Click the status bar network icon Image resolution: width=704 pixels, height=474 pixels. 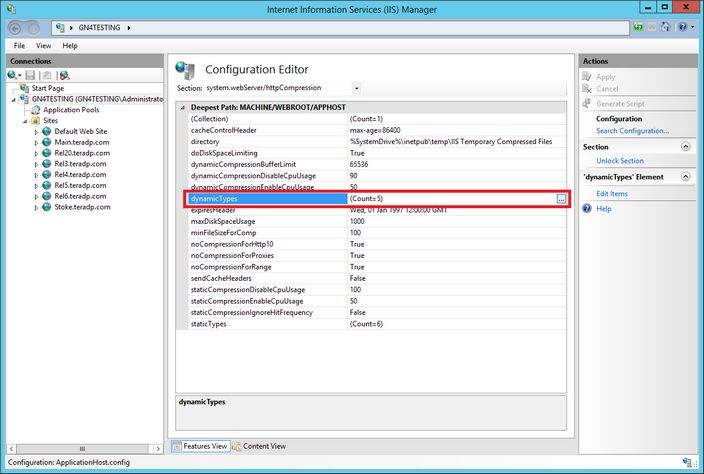pyautogui.click(x=687, y=462)
